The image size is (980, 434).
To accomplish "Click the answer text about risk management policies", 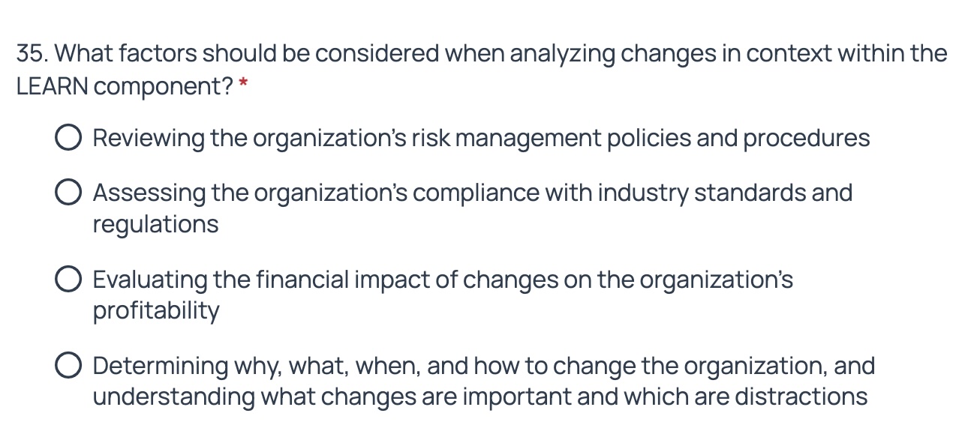I will pyautogui.click(x=480, y=137).
